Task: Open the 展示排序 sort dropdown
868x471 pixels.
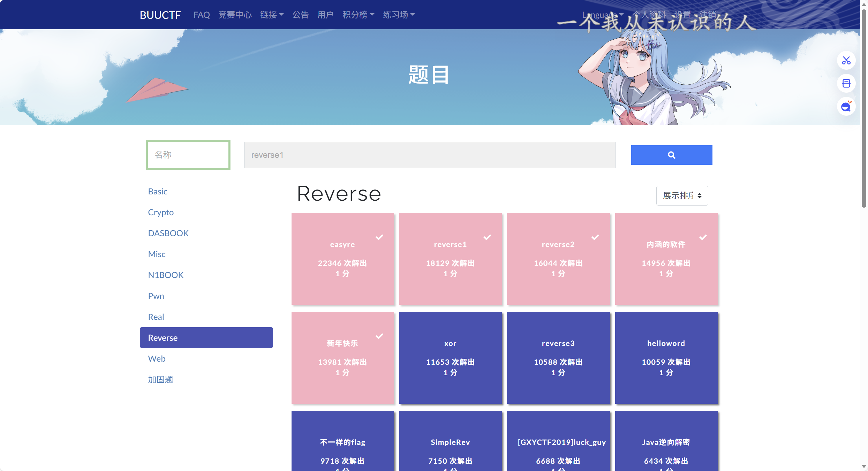Action: 682,195
